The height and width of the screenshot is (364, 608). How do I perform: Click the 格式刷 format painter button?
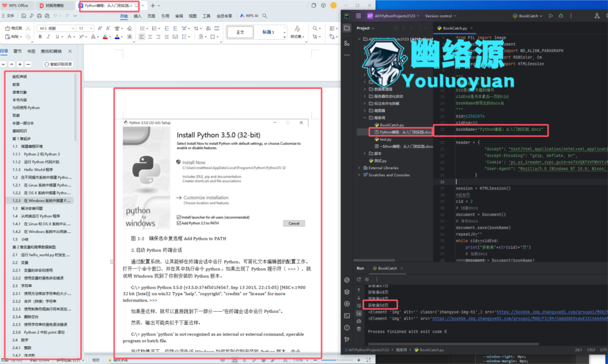tap(14, 29)
